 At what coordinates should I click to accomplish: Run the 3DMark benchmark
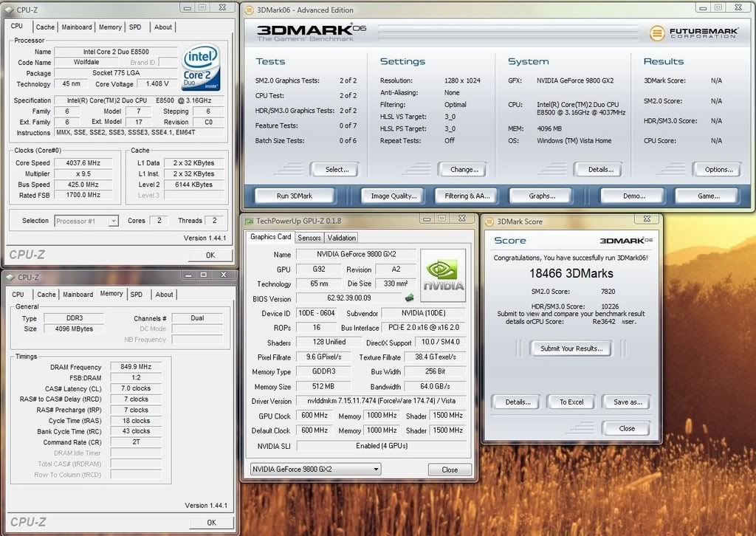(294, 195)
